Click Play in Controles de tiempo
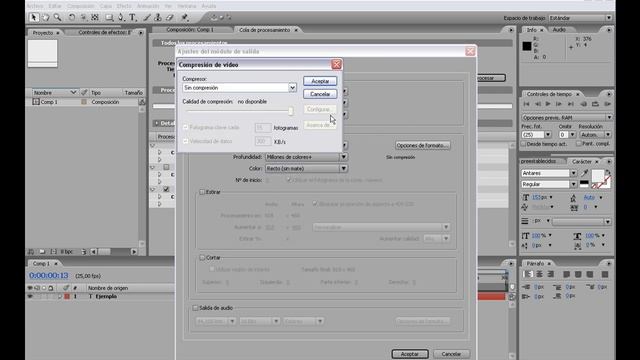 pos(548,104)
